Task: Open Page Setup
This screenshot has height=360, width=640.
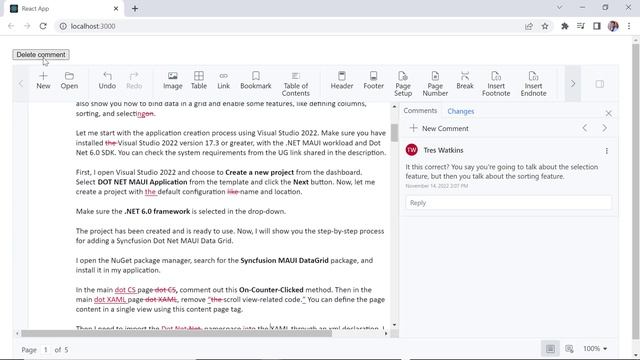Action: (x=403, y=84)
